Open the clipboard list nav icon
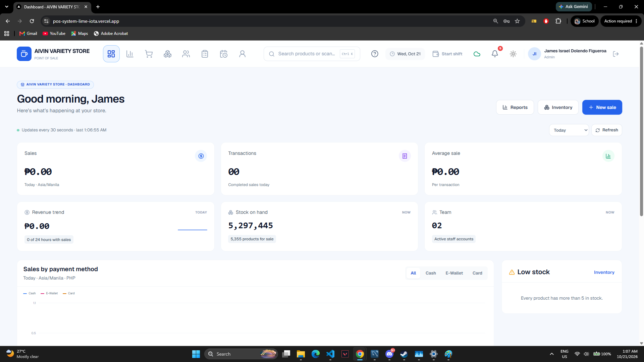 205,54
